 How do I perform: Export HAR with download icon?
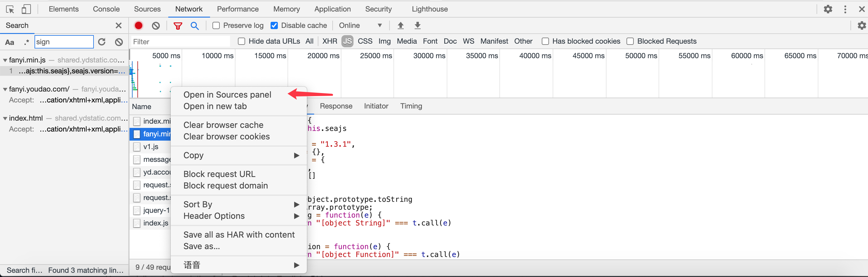point(417,25)
